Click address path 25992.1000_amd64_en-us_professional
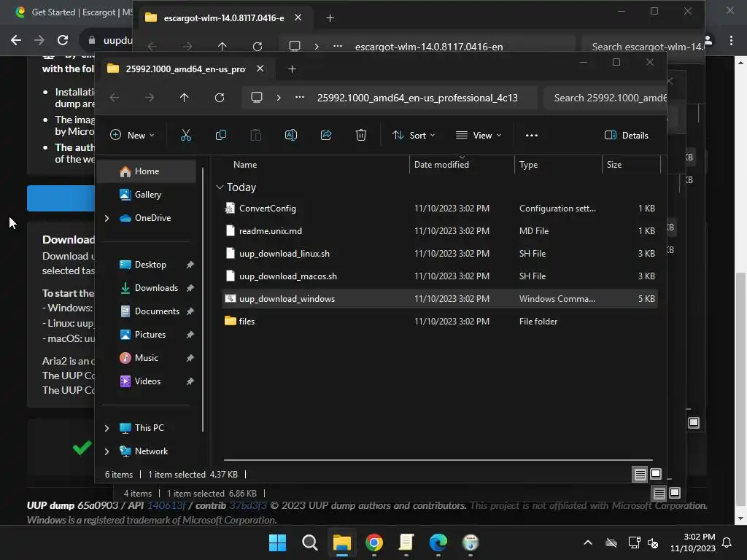The height and width of the screenshot is (560, 747). click(417, 98)
